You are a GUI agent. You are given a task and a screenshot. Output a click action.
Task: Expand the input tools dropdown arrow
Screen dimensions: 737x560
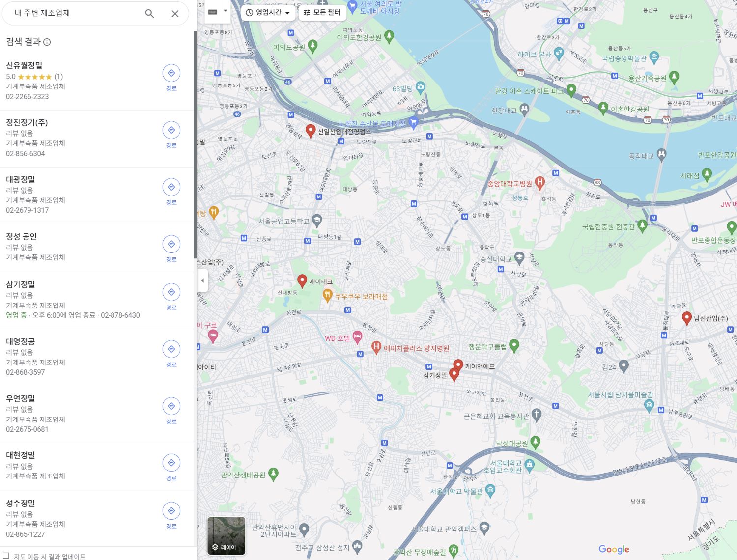pyautogui.click(x=226, y=11)
